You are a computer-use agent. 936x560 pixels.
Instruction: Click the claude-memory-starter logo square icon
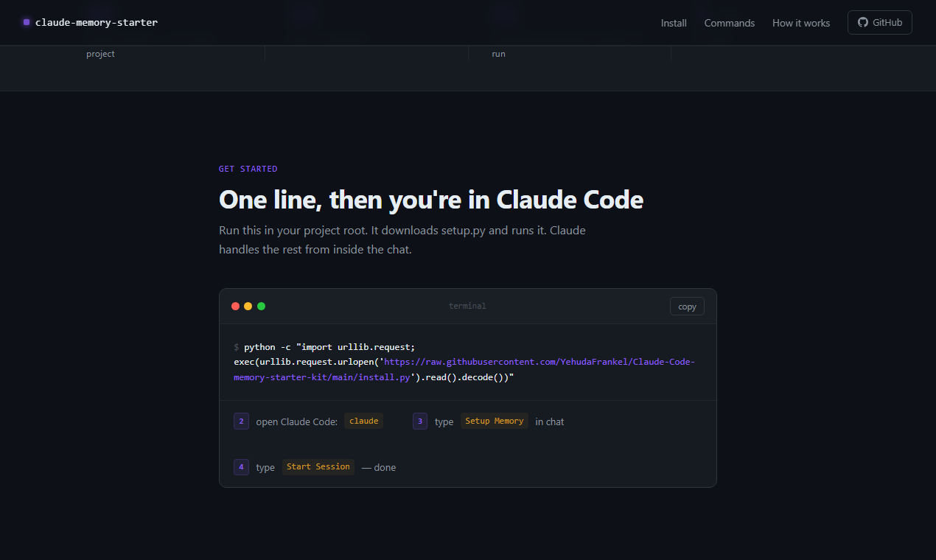[x=26, y=22]
